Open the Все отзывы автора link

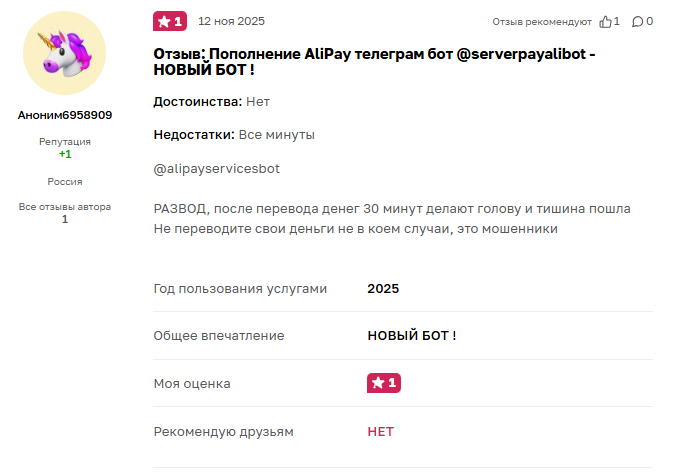pos(65,207)
